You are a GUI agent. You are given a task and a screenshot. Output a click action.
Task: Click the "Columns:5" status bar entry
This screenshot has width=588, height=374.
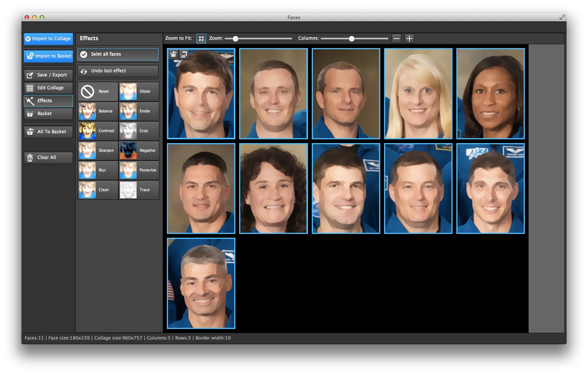(159, 338)
